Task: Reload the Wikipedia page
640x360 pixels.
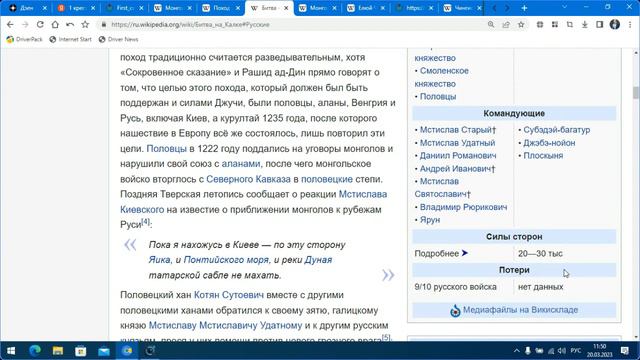Action: click(40, 24)
